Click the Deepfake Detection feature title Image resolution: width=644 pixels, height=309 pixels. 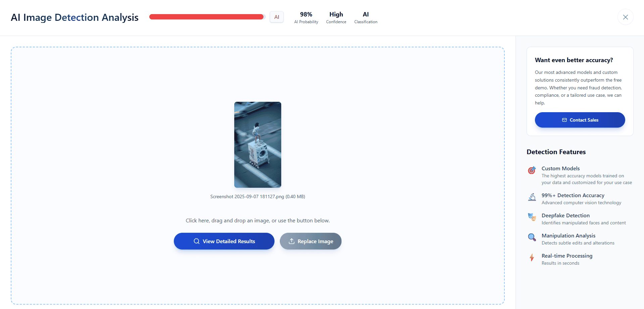(565, 216)
